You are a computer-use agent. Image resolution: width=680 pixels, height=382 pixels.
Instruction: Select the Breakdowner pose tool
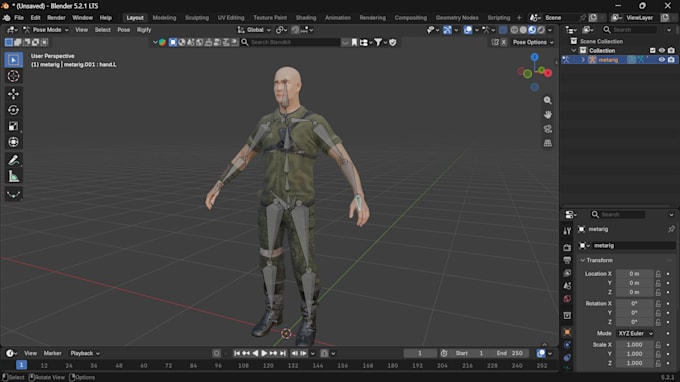[13, 194]
